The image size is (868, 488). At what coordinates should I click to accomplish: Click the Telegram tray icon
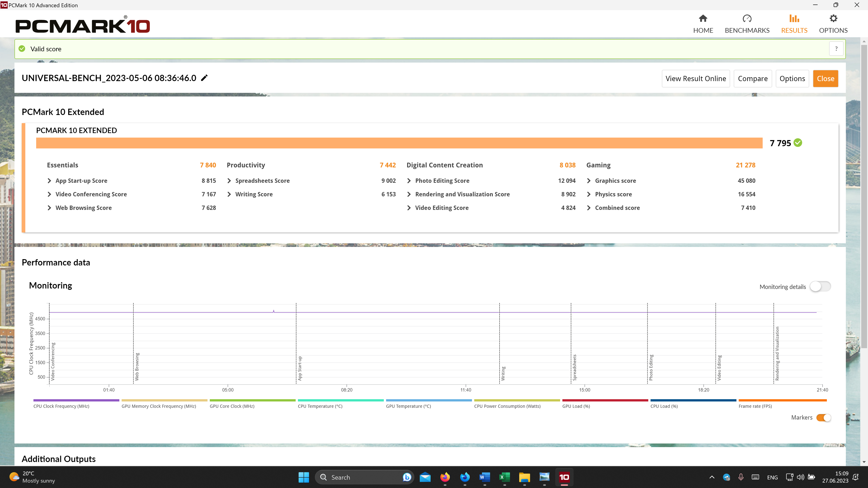tap(726, 477)
